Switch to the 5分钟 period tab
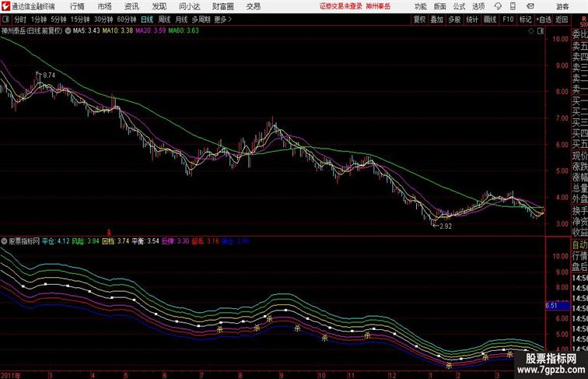The image size is (588, 379). pyautogui.click(x=58, y=19)
